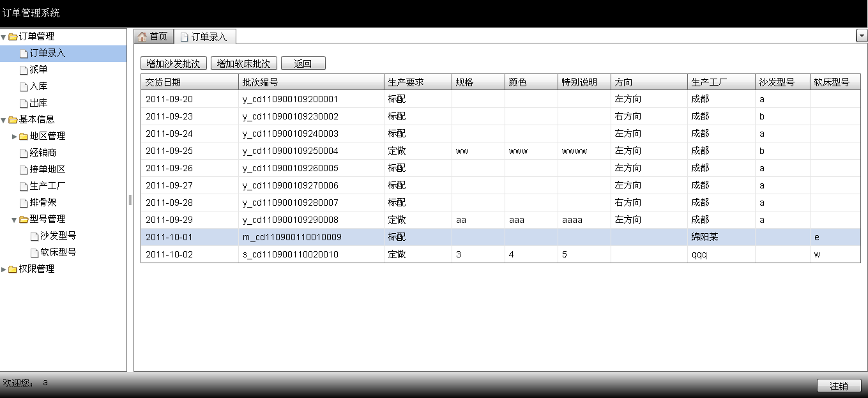Open 软床型号 in the sidebar tree
Viewport: 868px width, 398px height.
(x=58, y=252)
